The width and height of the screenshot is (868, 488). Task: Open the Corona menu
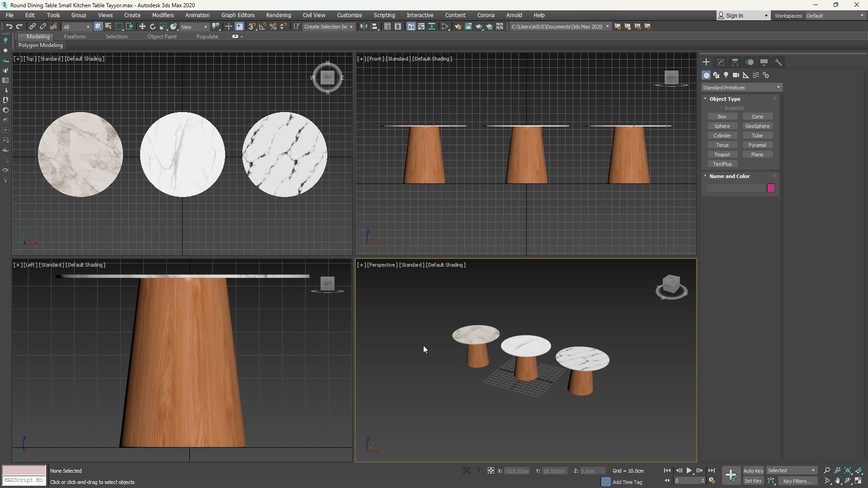(x=486, y=15)
